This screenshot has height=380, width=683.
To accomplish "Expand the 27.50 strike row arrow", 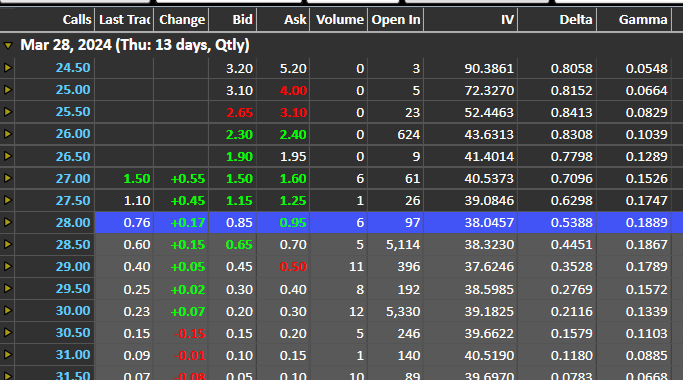I will point(7,200).
